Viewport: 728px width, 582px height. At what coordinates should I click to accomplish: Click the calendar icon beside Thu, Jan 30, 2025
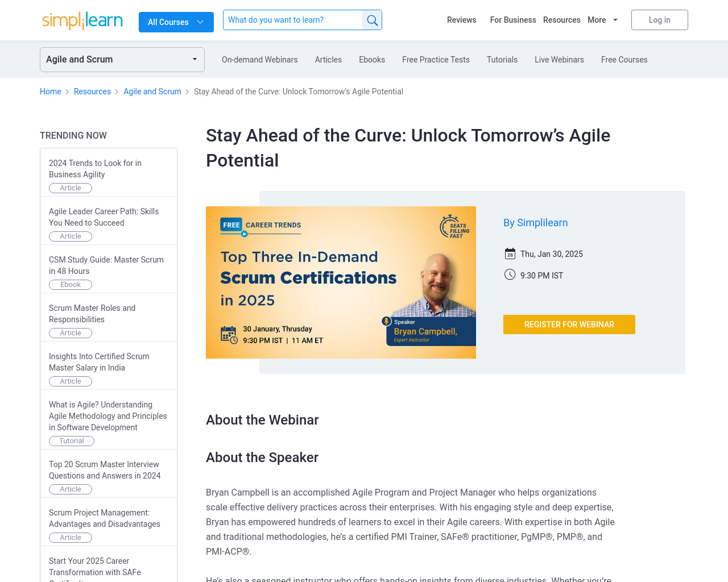pos(510,253)
